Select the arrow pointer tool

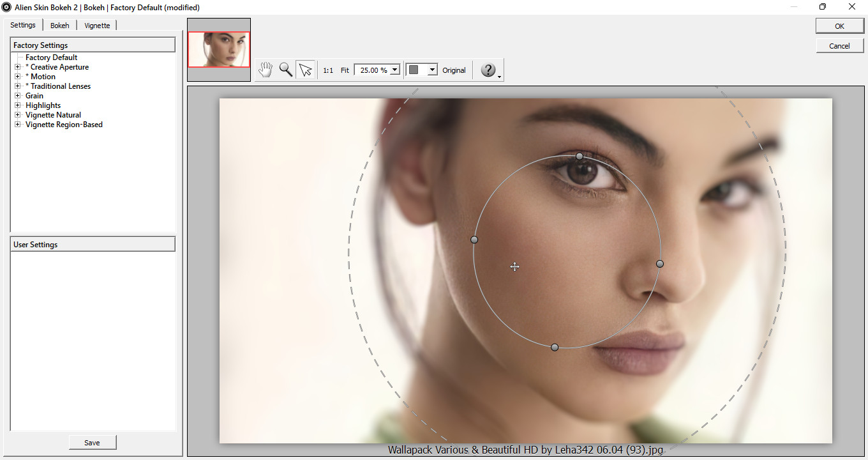point(306,70)
